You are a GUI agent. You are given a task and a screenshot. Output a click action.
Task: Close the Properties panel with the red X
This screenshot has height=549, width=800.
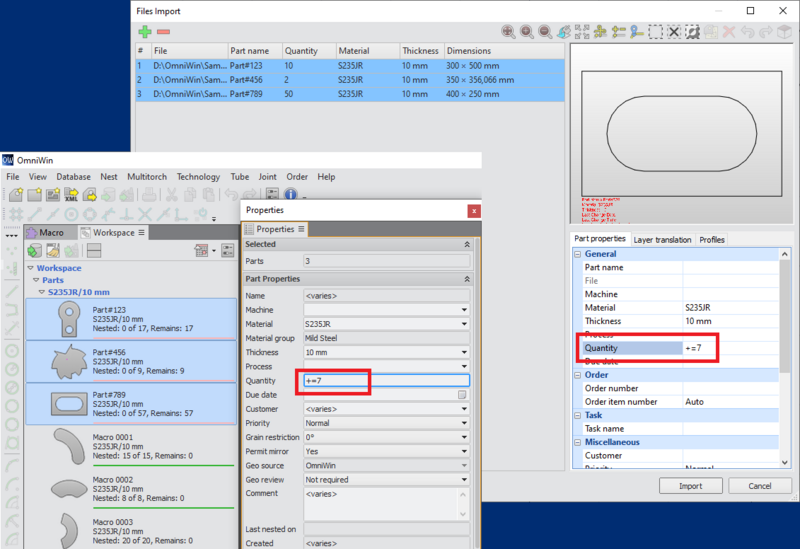pyautogui.click(x=474, y=211)
